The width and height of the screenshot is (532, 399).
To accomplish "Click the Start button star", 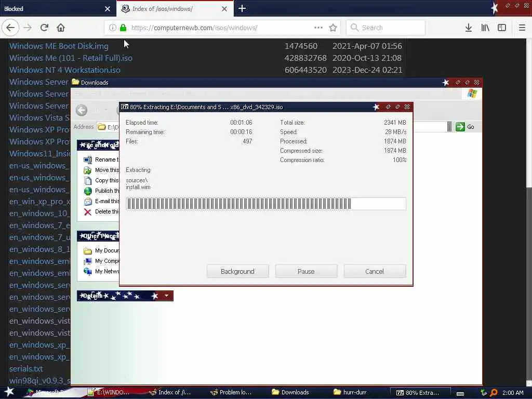I will [x=9, y=392].
